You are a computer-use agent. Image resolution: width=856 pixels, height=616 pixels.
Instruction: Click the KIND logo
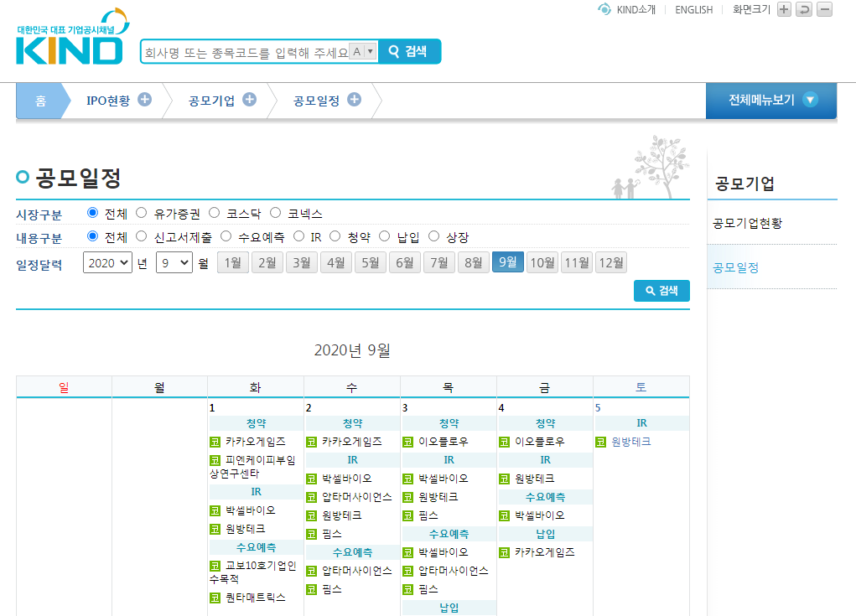[72, 37]
